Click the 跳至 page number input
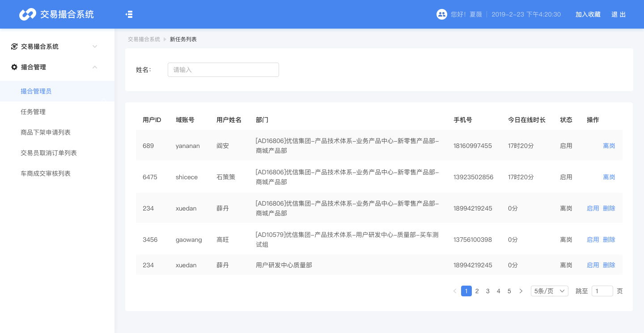This screenshot has height=333, width=644. [x=602, y=291]
